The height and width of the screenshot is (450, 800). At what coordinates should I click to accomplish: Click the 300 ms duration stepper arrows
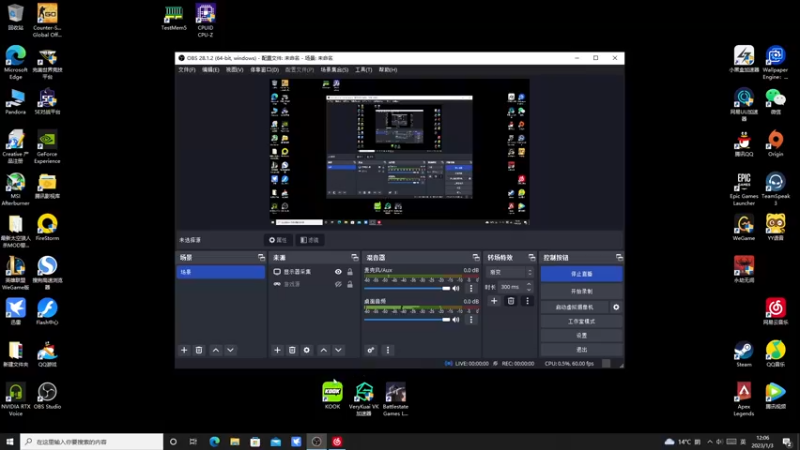[529, 287]
